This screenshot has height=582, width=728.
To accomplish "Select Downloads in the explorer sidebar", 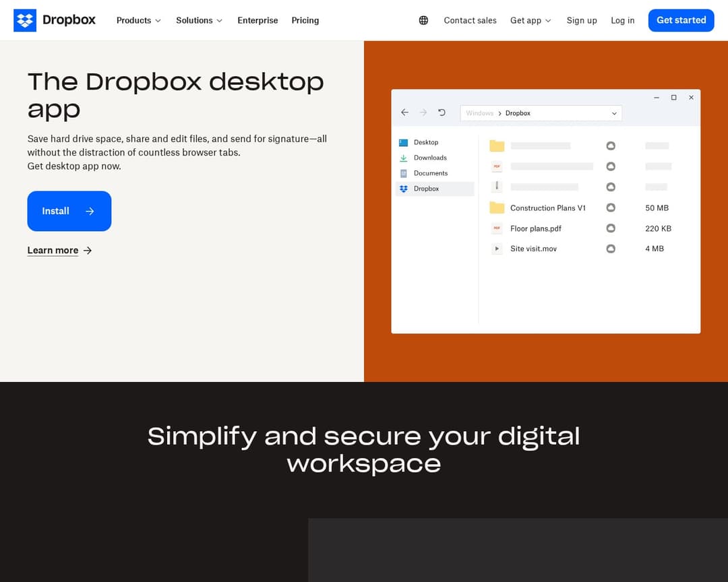I will pyautogui.click(x=430, y=158).
